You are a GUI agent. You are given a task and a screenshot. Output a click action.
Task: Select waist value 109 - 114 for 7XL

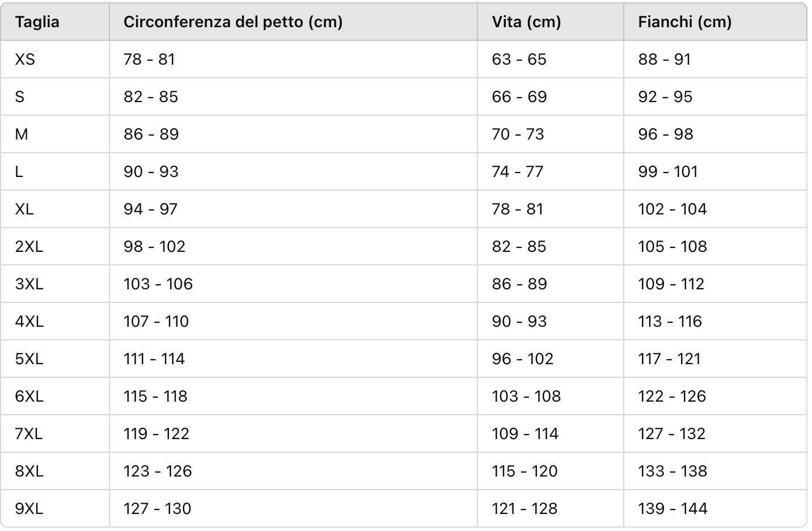pyautogui.click(x=525, y=433)
